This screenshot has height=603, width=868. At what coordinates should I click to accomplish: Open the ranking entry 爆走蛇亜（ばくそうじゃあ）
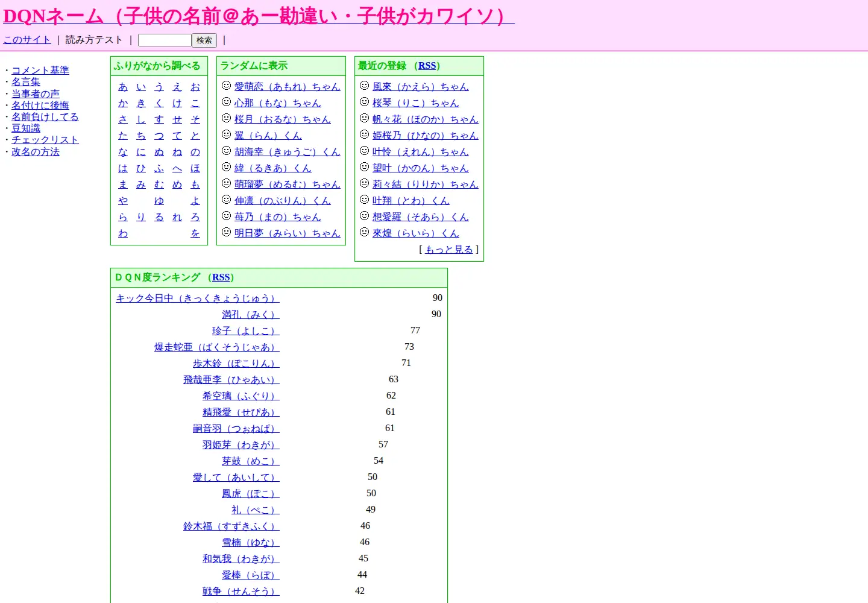coord(217,347)
